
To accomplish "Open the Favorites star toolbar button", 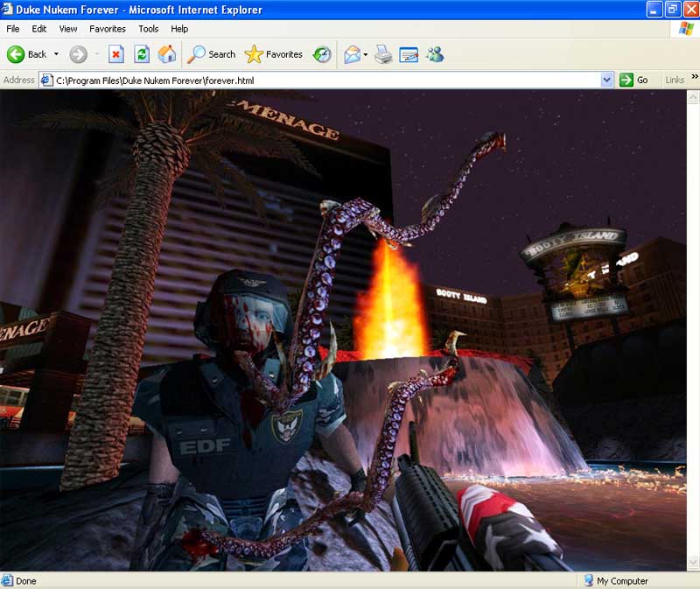I will coord(273,54).
